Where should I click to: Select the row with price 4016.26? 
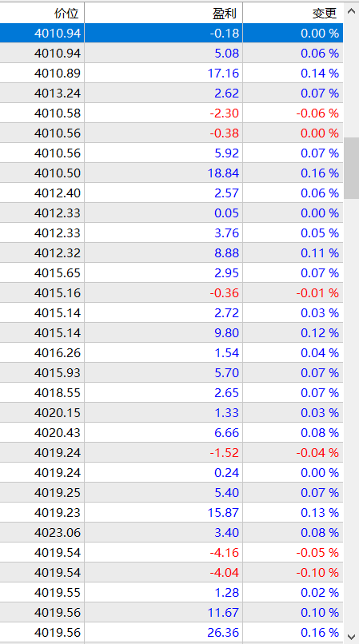[171, 353]
